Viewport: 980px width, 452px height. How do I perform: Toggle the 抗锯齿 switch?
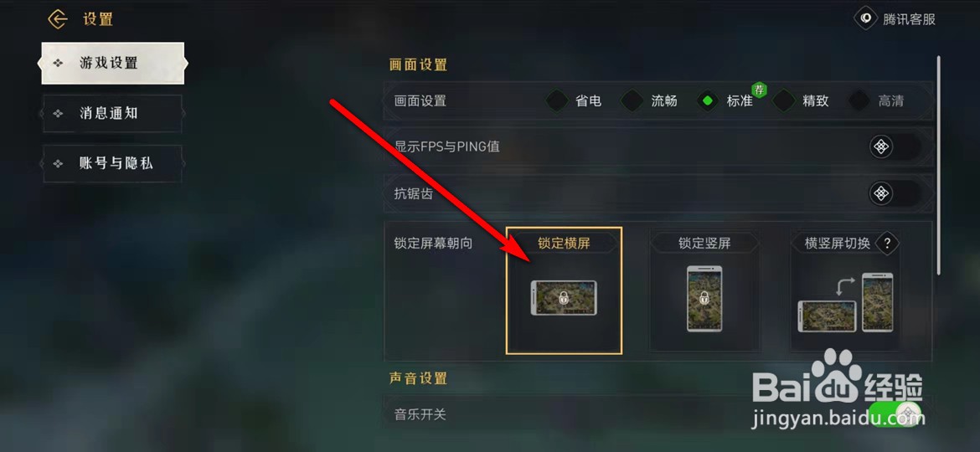[895, 193]
